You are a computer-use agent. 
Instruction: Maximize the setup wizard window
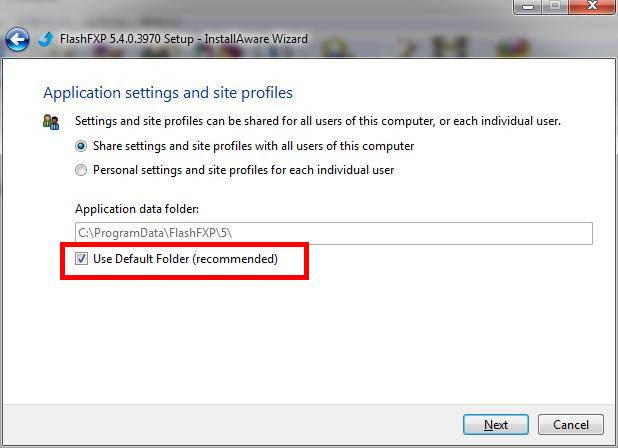point(555,7)
